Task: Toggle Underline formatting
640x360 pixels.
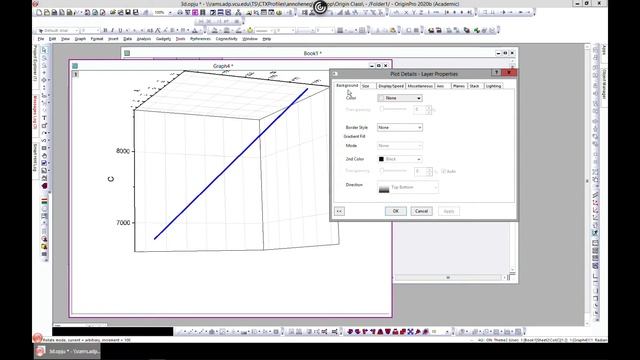Action: point(120,31)
